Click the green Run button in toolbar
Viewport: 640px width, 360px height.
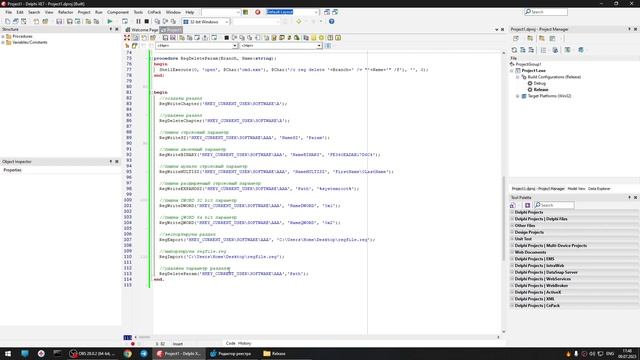coord(110,21)
